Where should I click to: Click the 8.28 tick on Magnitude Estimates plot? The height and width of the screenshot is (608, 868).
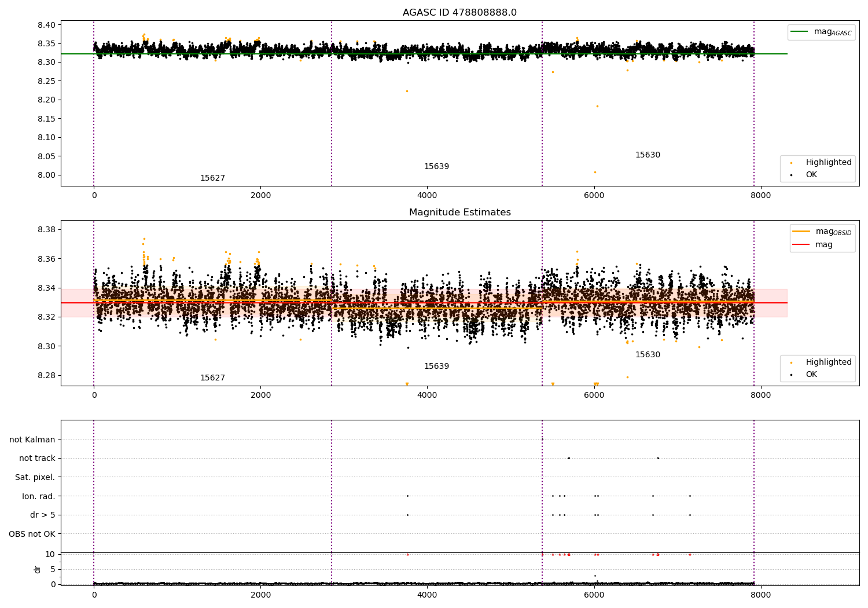(x=46, y=376)
